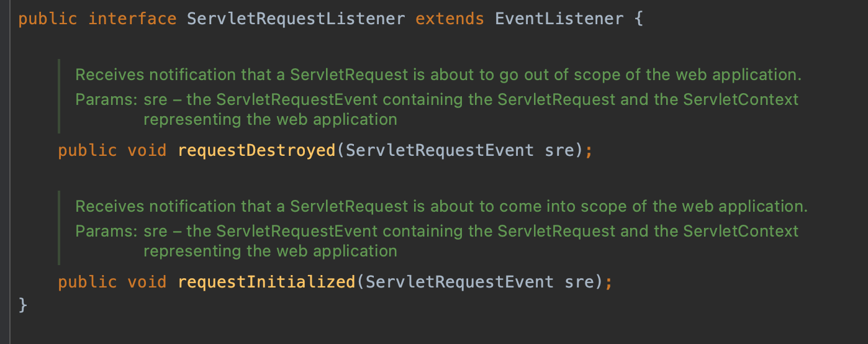Click the EventListener type after extends
This screenshot has height=344, width=868.
(559, 19)
